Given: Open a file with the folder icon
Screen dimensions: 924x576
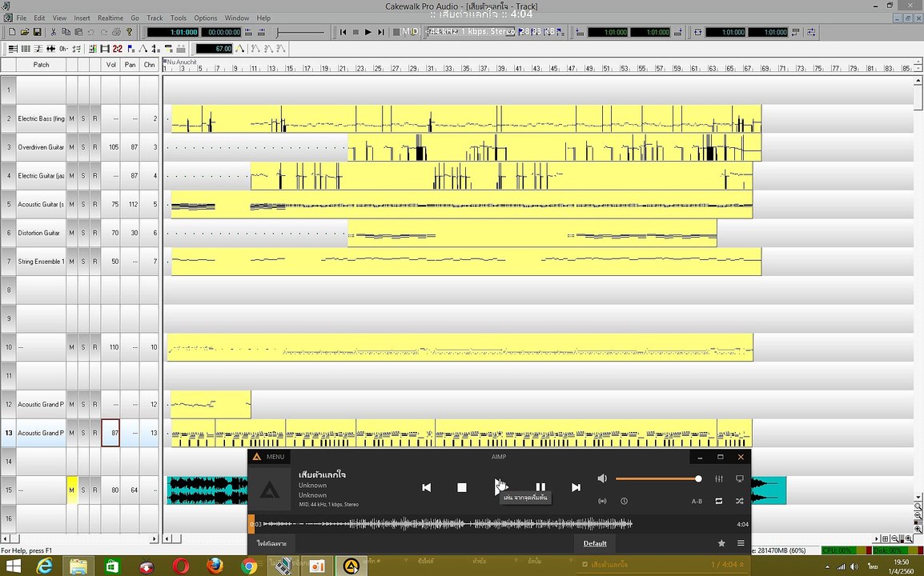Looking at the screenshot, I should click(x=25, y=32).
